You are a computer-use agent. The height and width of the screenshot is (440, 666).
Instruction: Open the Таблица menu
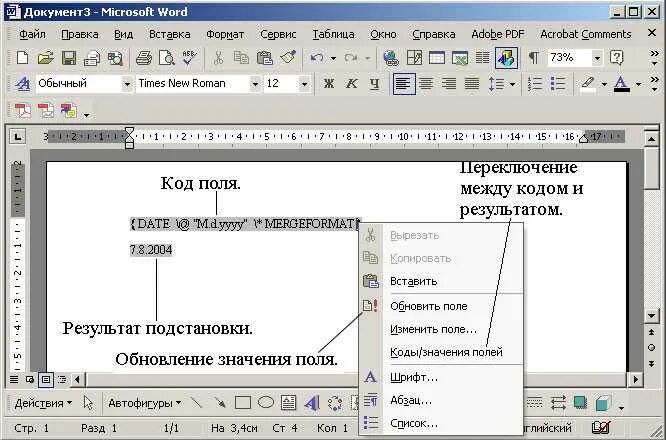click(x=333, y=34)
